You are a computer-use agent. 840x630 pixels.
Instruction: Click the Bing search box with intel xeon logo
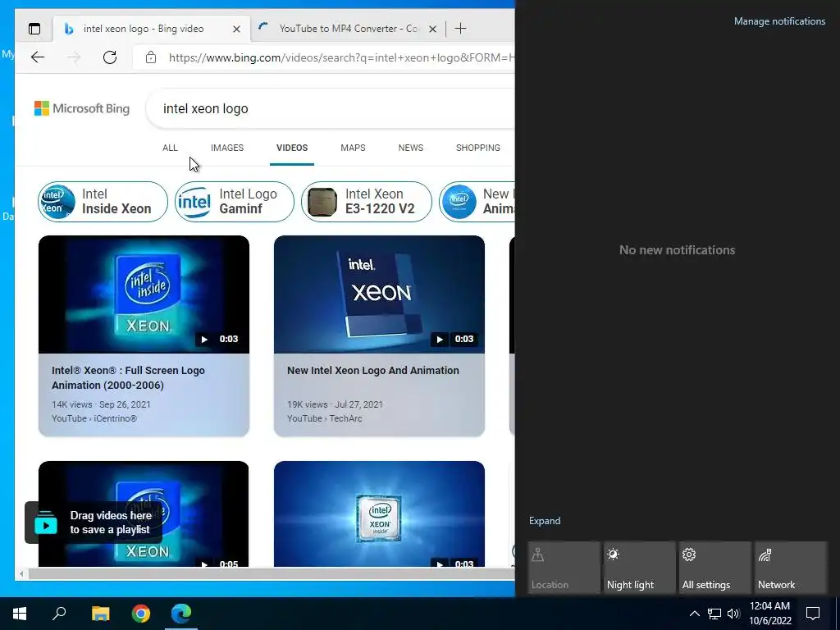(332, 109)
